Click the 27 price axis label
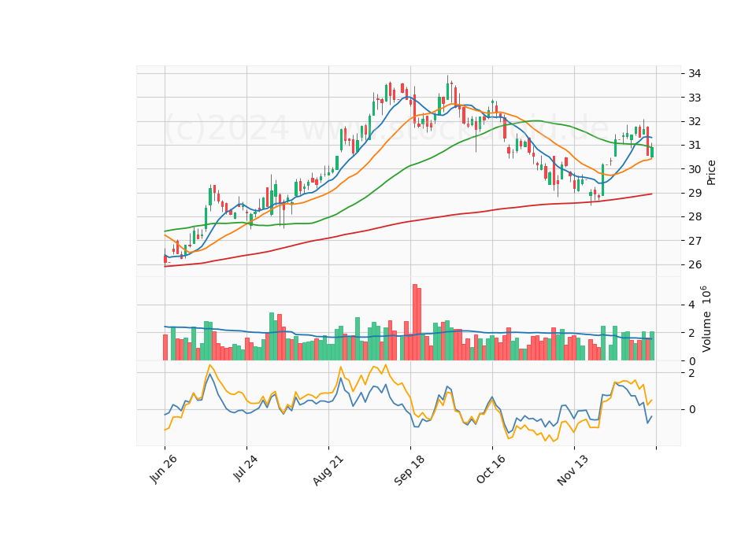Screen dimensions: 756x543 695,241
